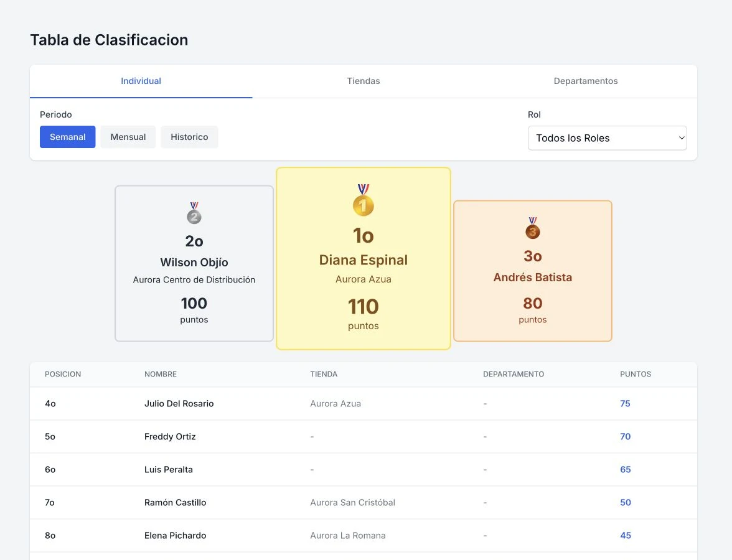Select the Mensual period button
This screenshot has width=732, height=560.
tap(128, 137)
